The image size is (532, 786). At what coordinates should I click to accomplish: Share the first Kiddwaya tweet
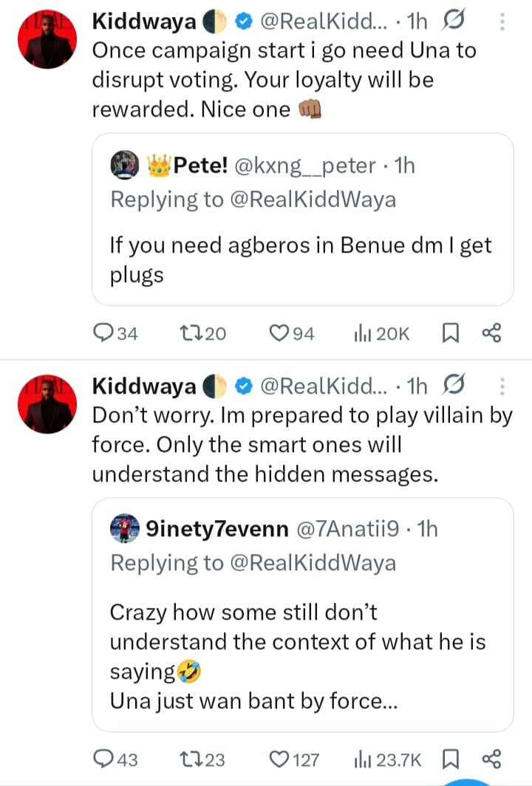coord(491,334)
